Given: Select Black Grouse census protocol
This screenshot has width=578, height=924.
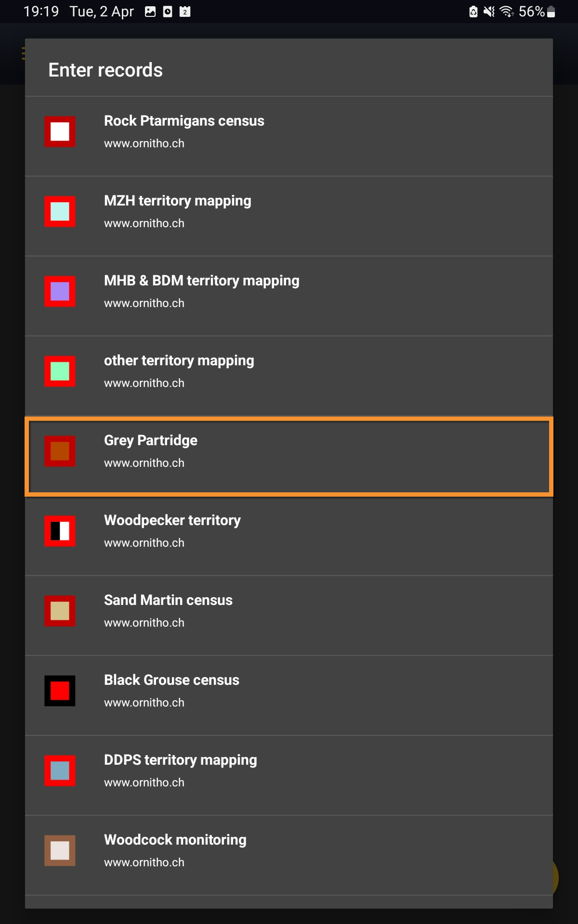Looking at the screenshot, I should (x=289, y=691).
